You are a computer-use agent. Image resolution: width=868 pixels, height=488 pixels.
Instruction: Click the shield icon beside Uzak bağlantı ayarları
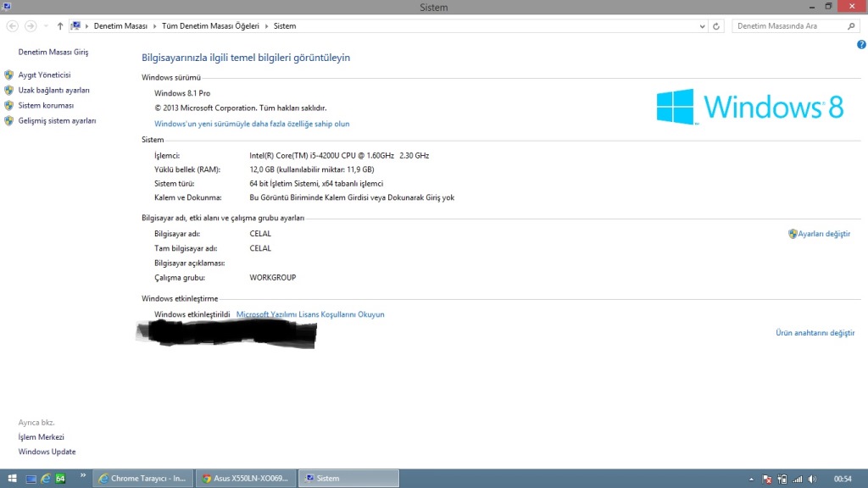pyautogui.click(x=8, y=90)
